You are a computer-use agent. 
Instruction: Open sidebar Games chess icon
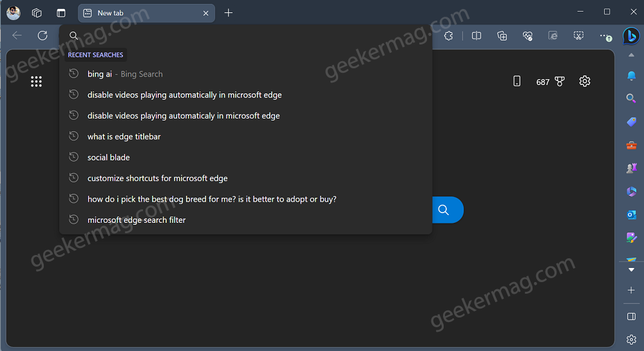pyautogui.click(x=631, y=168)
